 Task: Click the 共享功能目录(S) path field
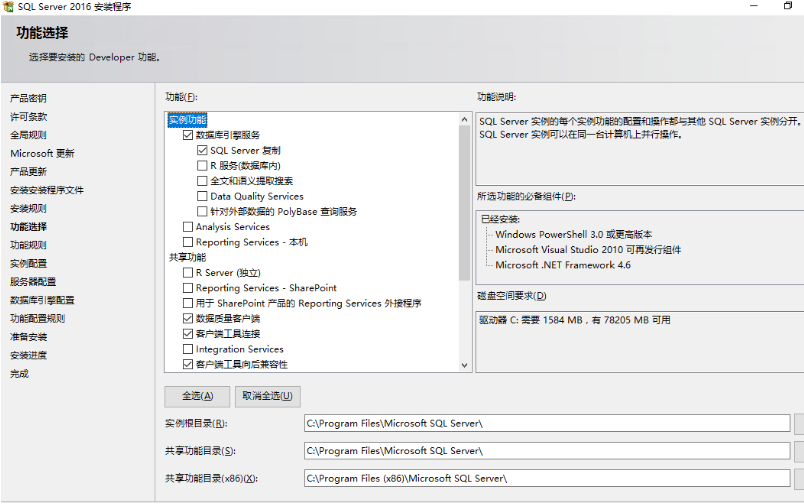tap(547, 451)
